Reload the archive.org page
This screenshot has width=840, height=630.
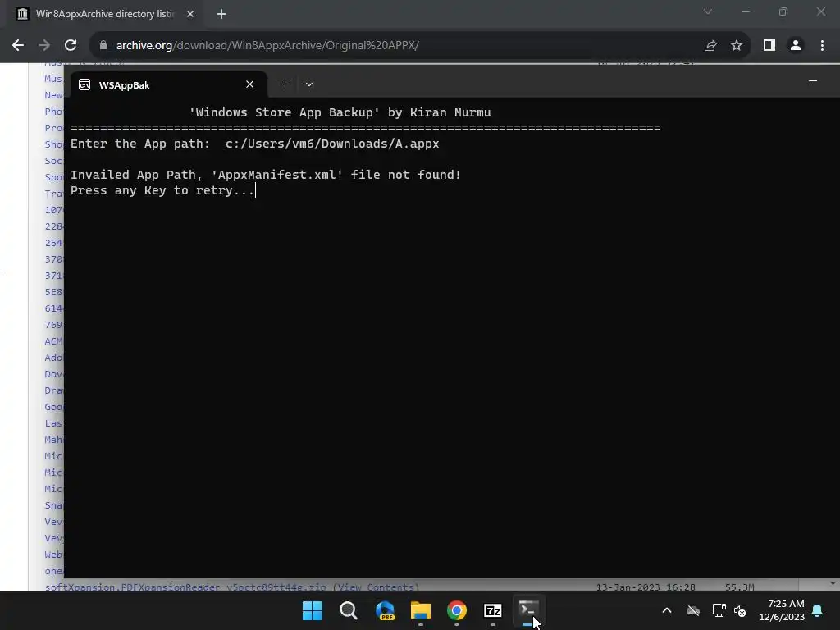click(x=71, y=46)
